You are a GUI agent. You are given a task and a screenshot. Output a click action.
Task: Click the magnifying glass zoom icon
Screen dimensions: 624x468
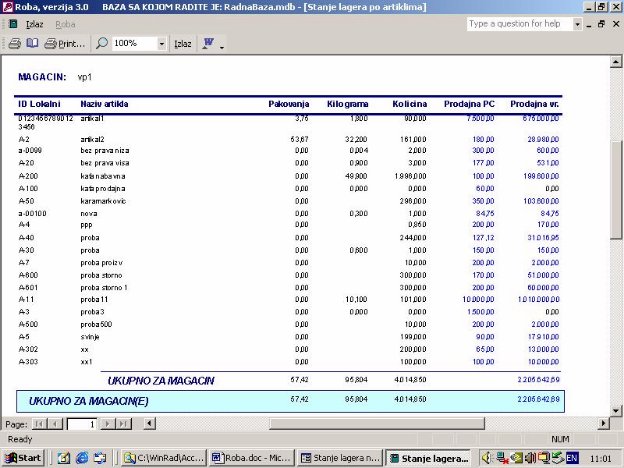coord(102,44)
